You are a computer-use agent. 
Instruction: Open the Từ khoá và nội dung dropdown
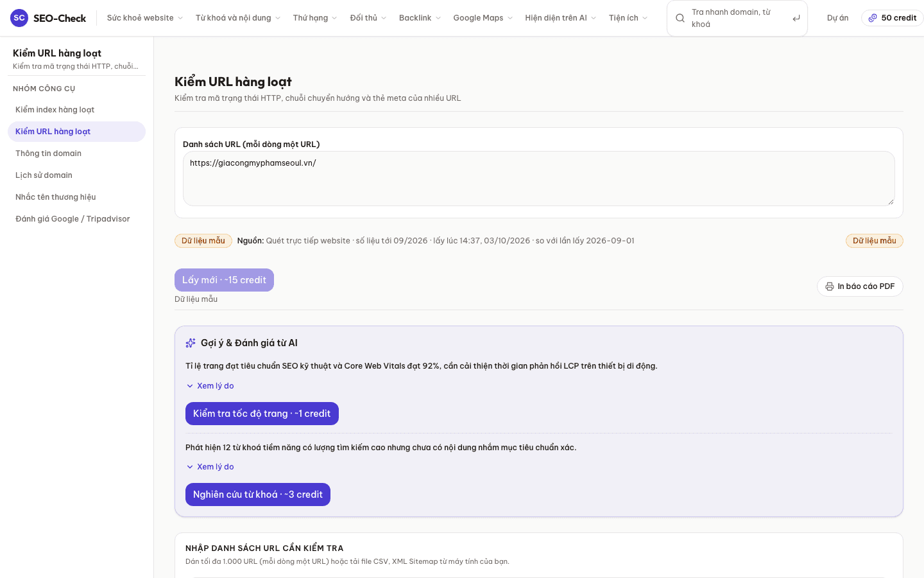238,18
